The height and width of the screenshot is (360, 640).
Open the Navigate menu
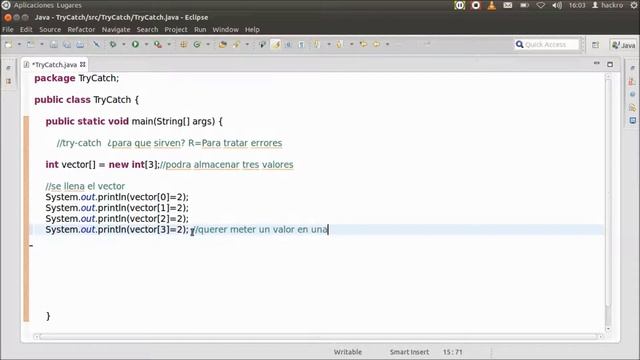coord(116,29)
